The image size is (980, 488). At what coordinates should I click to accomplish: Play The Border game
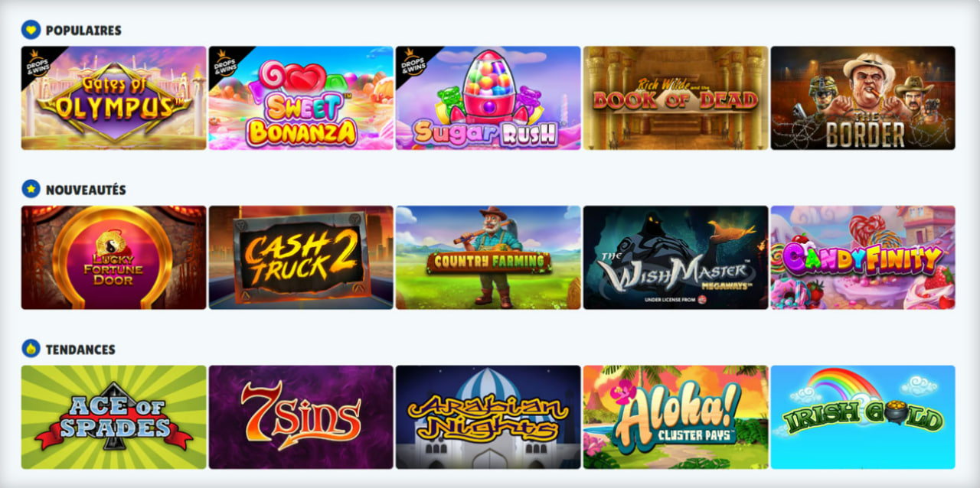(863, 98)
